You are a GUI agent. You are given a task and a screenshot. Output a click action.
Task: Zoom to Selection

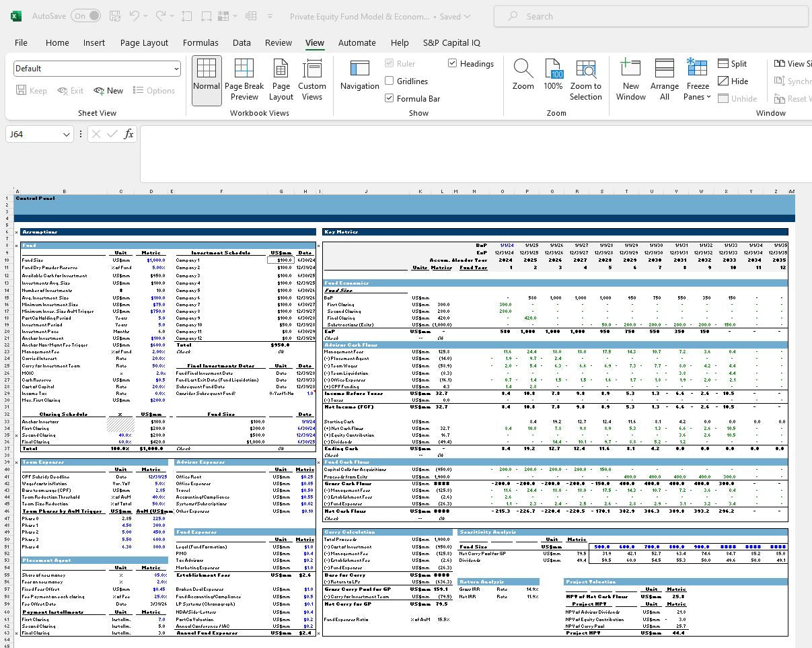coord(585,79)
